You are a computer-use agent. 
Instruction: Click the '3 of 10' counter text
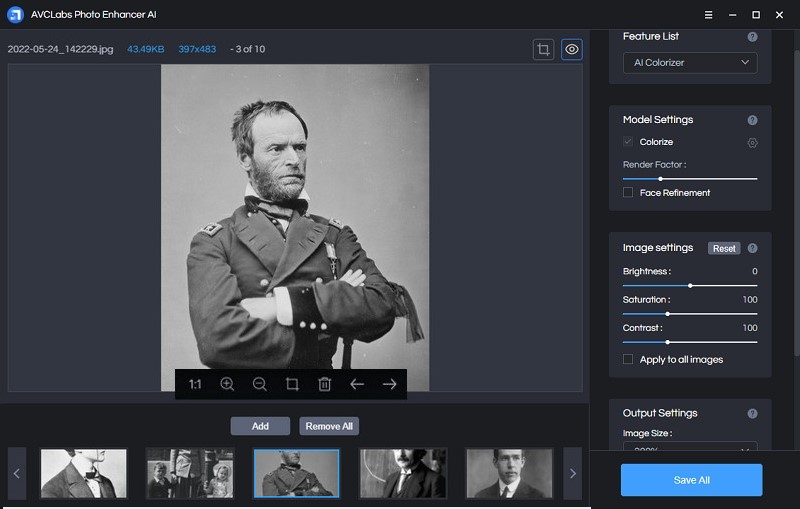pyautogui.click(x=250, y=49)
